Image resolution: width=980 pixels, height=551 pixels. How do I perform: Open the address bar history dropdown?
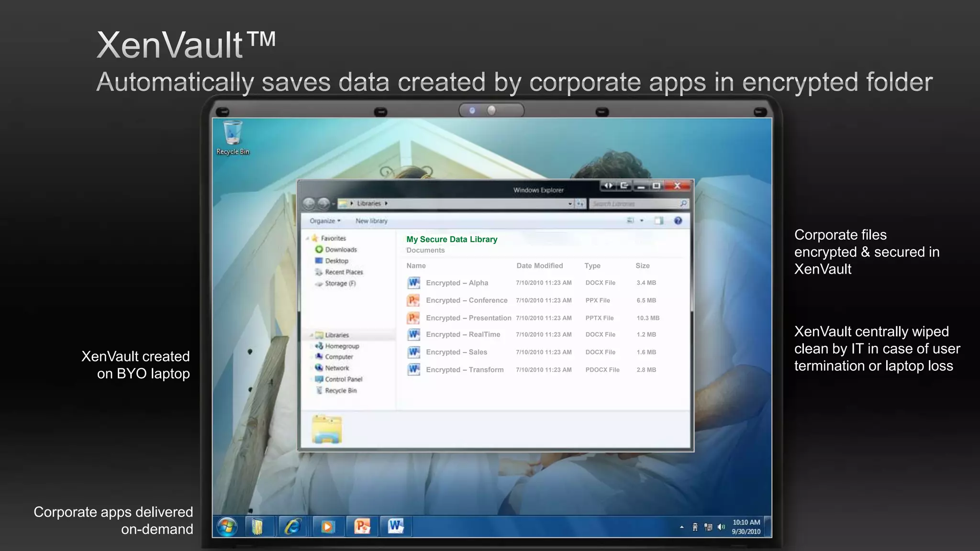pyautogui.click(x=570, y=204)
